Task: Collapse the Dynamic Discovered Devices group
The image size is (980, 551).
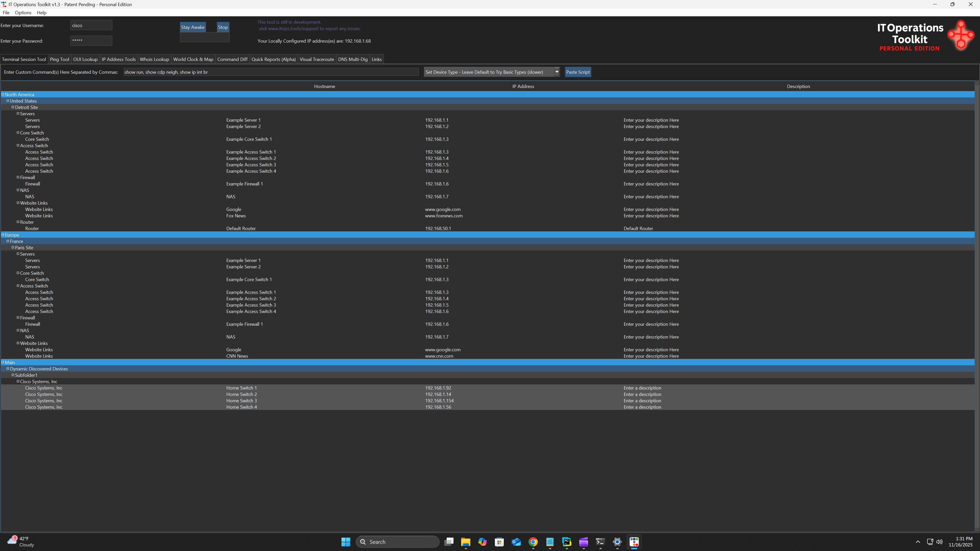Action: click(8, 368)
